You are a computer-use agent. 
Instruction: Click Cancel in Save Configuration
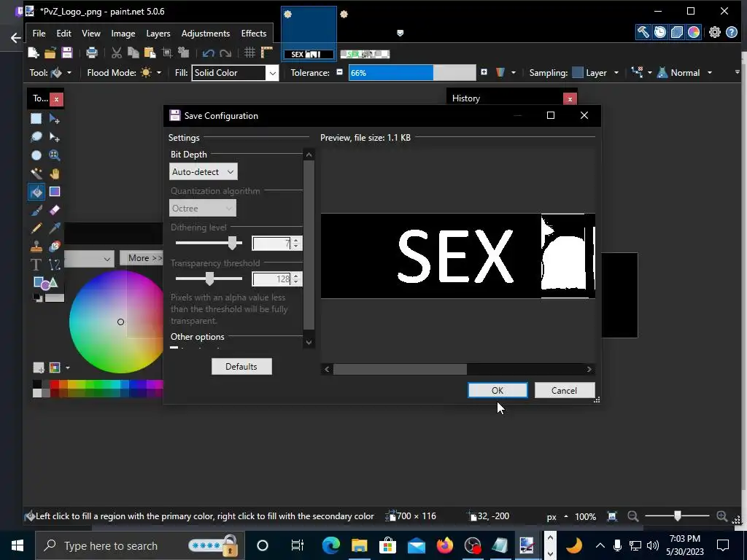point(564,391)
